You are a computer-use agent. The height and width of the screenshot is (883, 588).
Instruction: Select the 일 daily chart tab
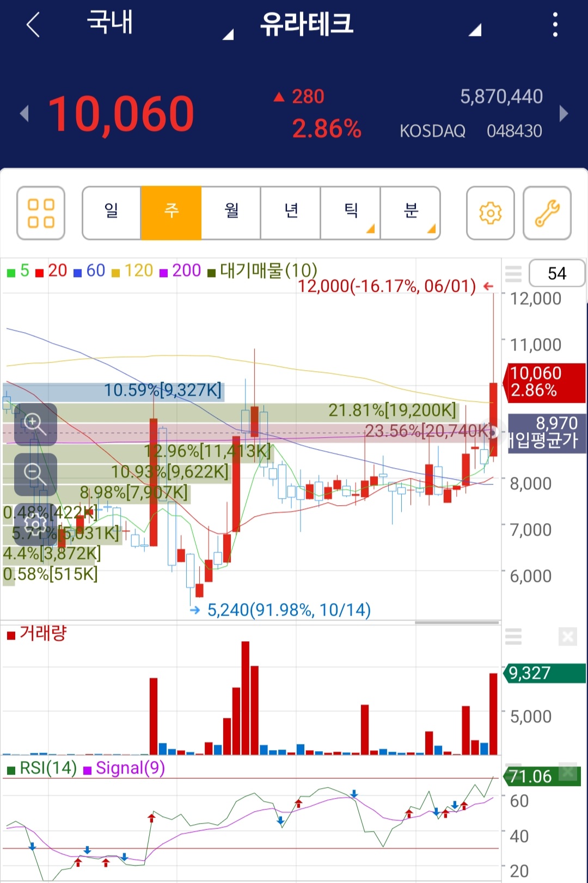tap(111, 213)
